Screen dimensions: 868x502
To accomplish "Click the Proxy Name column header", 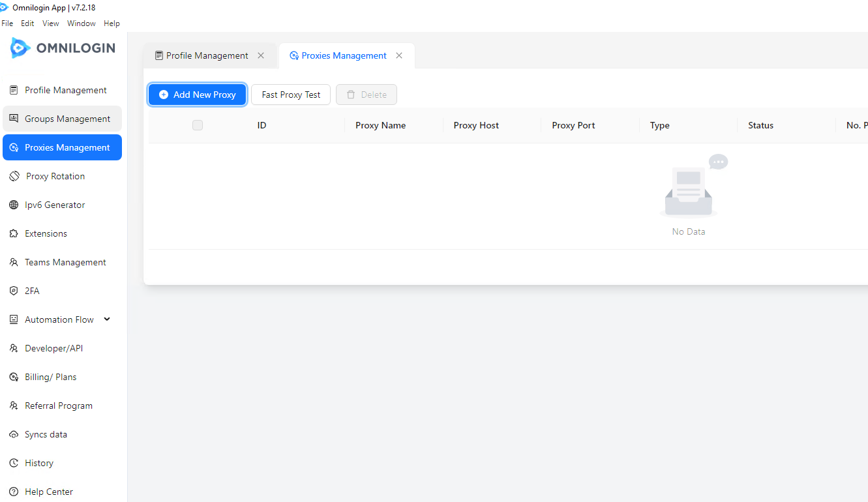I will pyautogui.click(x=380, y=125).
